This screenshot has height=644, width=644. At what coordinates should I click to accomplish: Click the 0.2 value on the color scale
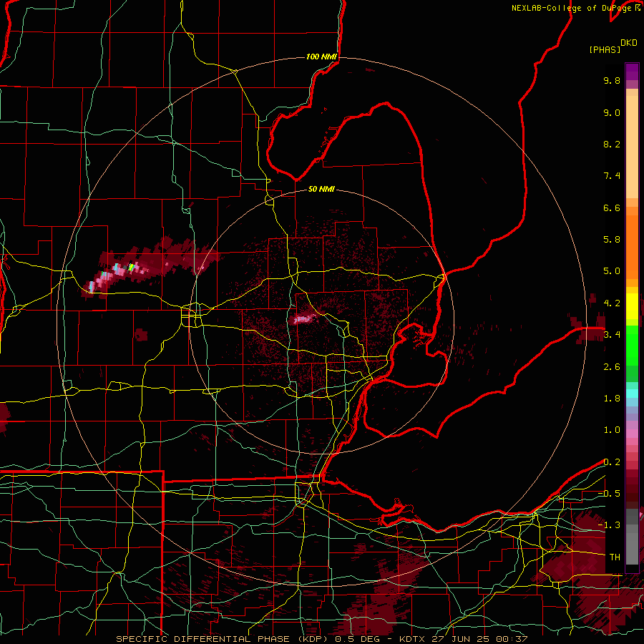612,462
